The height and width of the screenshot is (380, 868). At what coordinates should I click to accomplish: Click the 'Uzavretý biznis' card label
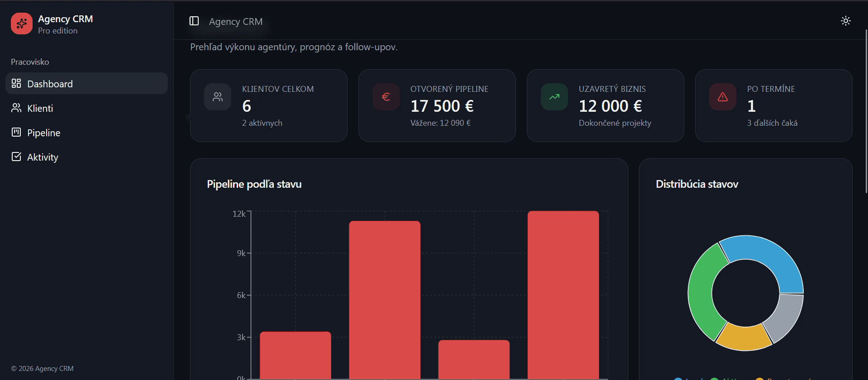click(612, 89)
